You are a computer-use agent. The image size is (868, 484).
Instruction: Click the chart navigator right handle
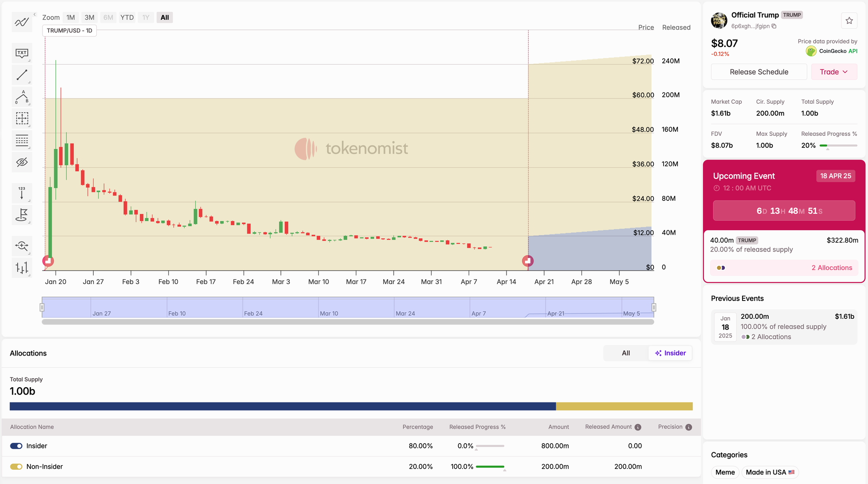[654, 307]
